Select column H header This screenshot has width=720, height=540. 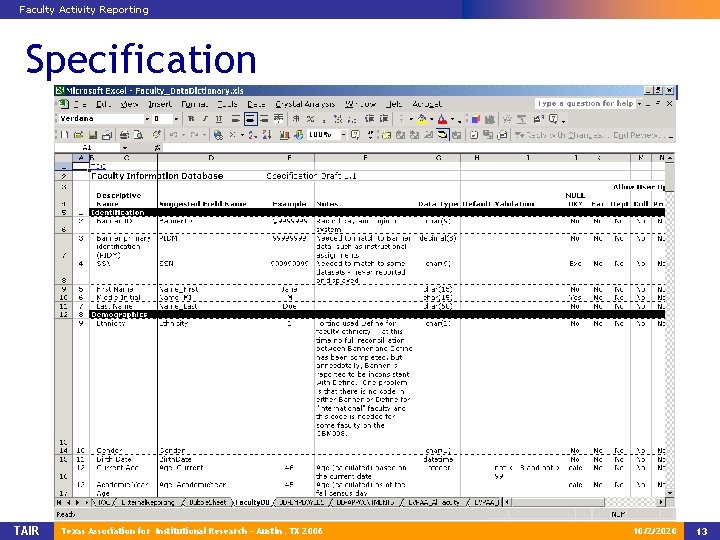tap(477, 158)
